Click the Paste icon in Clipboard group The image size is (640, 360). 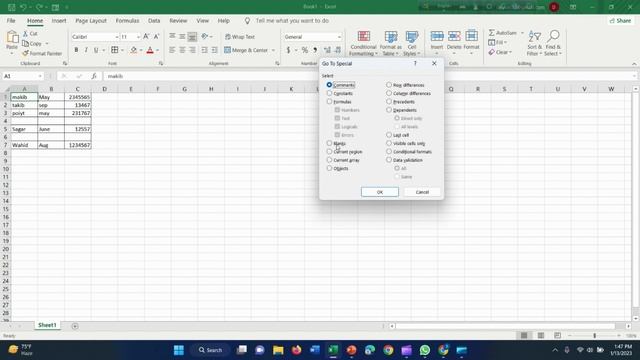point(12,38)
